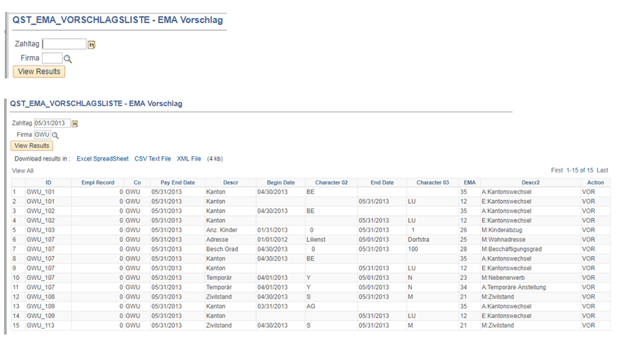Open calendar picker next to 05/31/2013 Zahltag
Viewport: 644px width, 342px height.
(75, 123)
